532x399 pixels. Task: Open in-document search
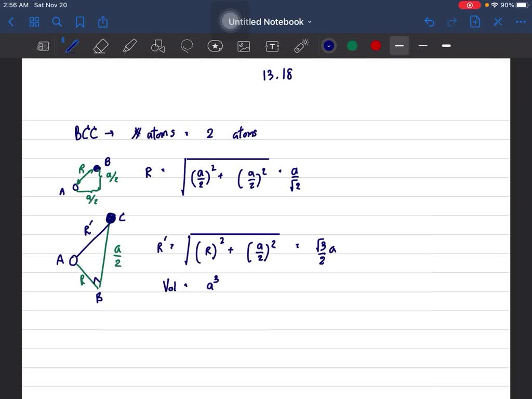point(57,22)
